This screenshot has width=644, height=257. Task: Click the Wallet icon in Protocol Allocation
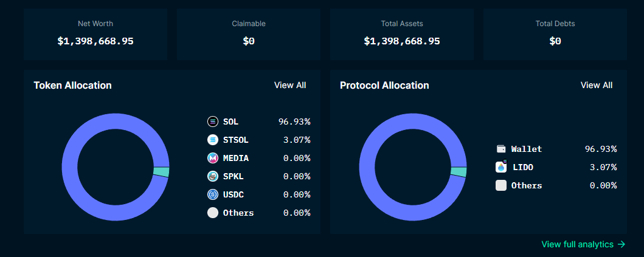click(x=501, y=149)
